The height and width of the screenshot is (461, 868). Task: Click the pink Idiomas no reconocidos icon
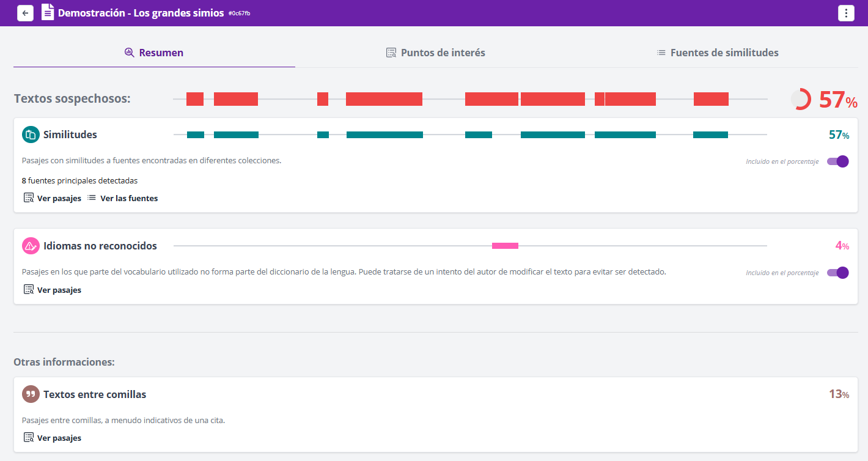31,246
